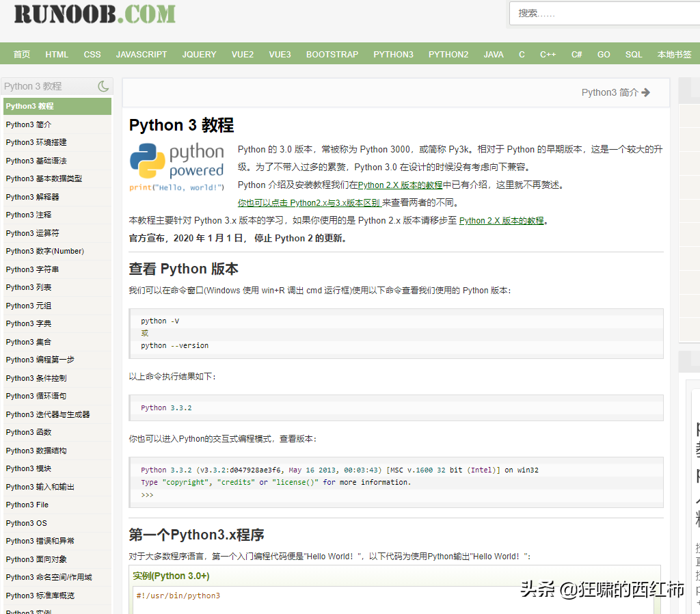Toggle night mode moon icon in sidebar
The width and height of the screenshot is (700, 614).
(x=103, y=86)
